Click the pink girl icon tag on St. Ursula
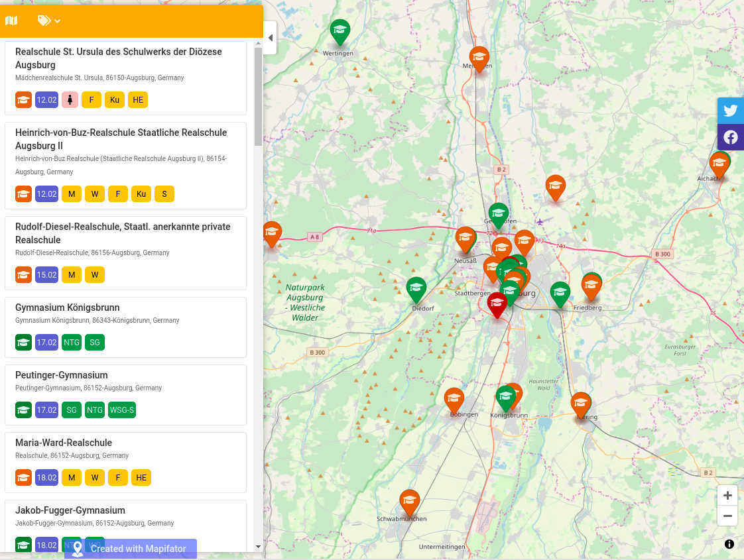 [x=70, y=100]
